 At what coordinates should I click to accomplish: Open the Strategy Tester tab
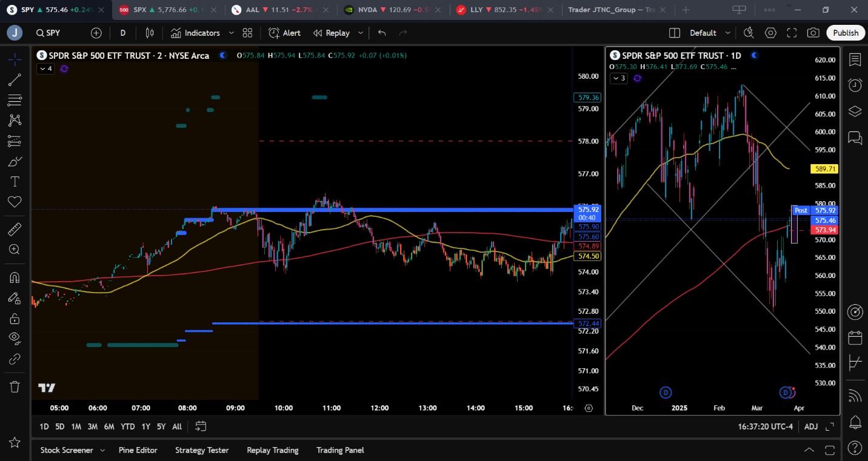[202, 450]
